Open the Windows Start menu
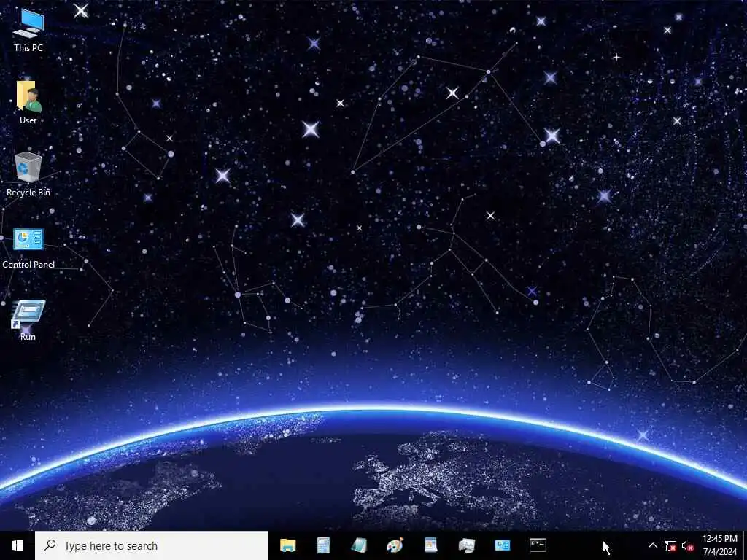Image resolution: width=747 pixels, height=560 pixels. point(18,545)
